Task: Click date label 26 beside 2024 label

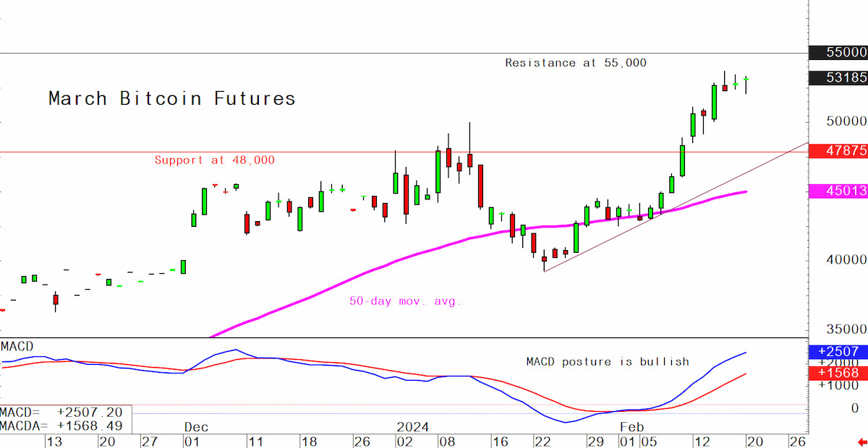Action: pos(363,441)
